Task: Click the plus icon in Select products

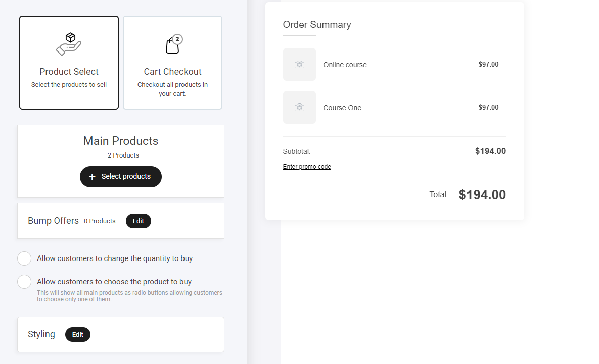Action: [x=92, y=177]
